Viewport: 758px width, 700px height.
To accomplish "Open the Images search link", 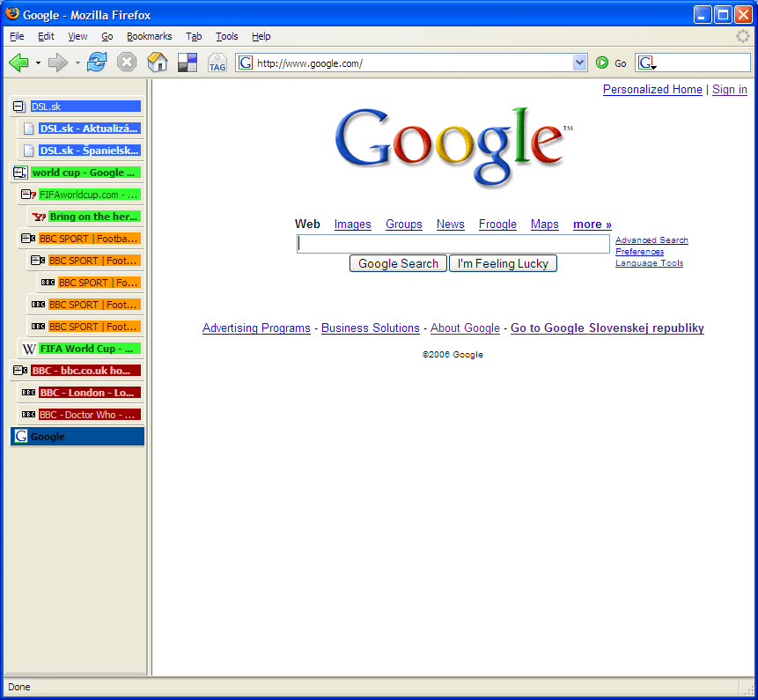I will pos(352,225).
